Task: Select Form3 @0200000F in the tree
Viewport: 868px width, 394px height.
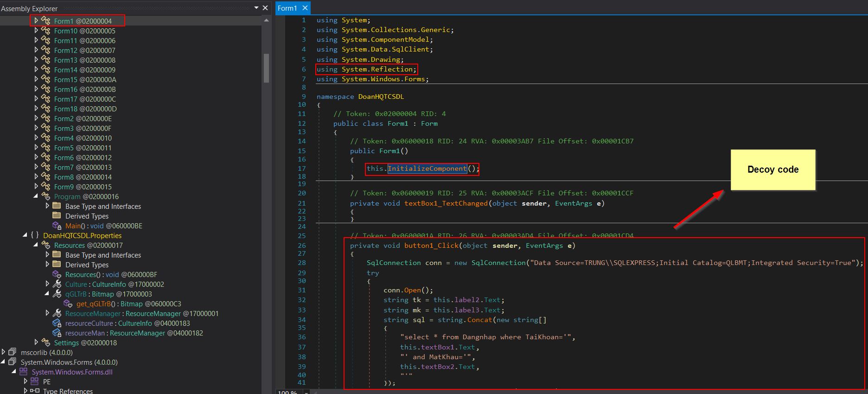Action: click(x=83, y=128)
